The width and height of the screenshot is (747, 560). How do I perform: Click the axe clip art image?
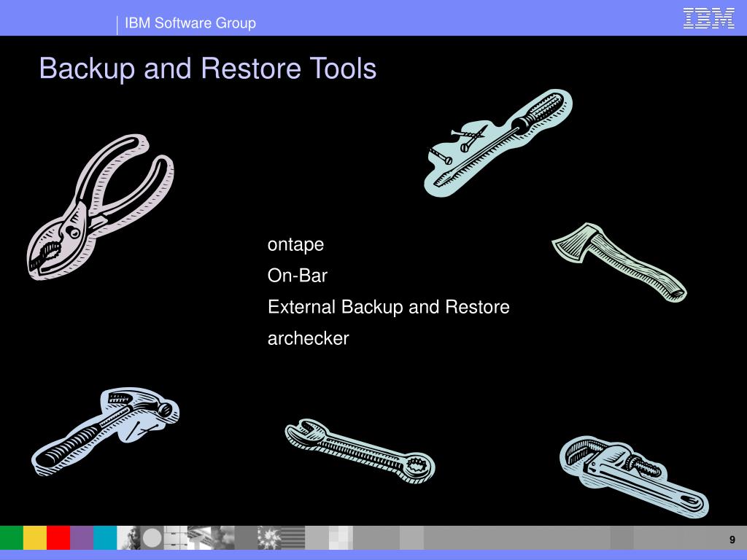click(619, 262)
